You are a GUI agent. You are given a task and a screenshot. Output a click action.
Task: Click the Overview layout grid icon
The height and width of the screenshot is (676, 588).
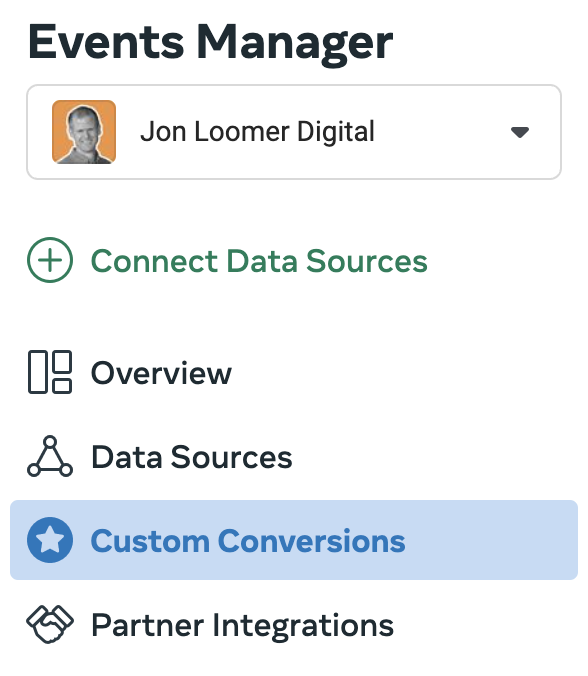click(50, 372)
